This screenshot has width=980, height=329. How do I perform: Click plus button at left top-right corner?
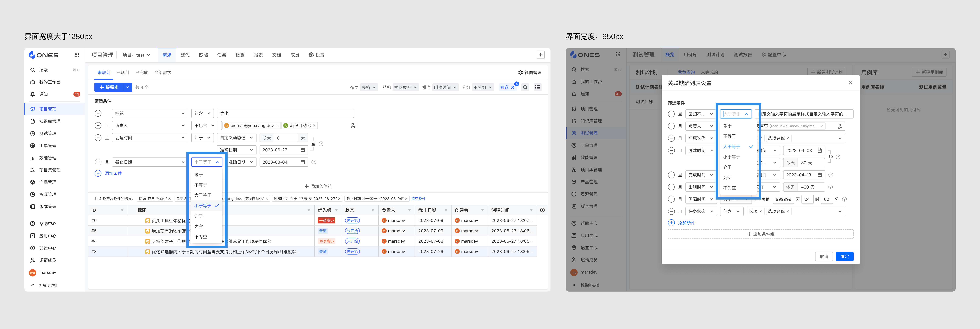click(x=541, y=55)
